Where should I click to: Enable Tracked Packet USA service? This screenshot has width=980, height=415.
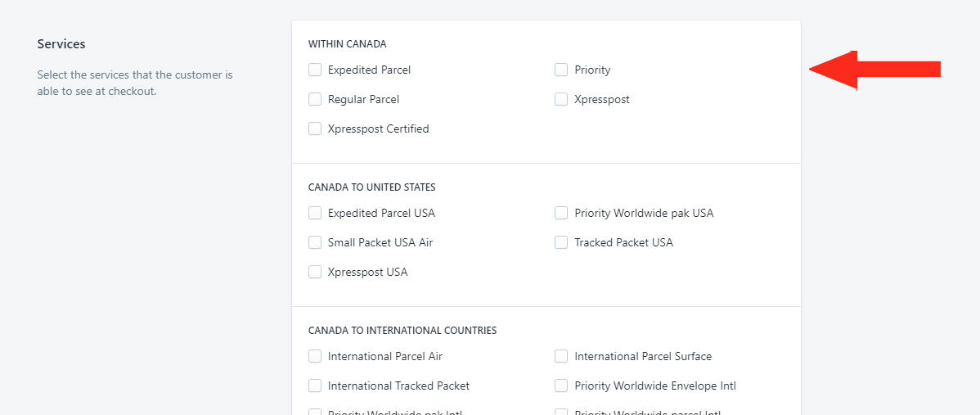[x=561, y=242]
